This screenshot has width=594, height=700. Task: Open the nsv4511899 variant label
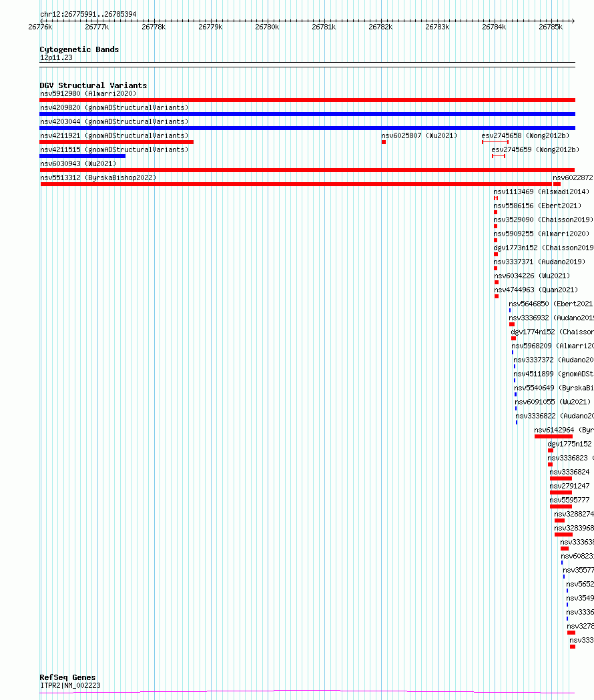553,374
